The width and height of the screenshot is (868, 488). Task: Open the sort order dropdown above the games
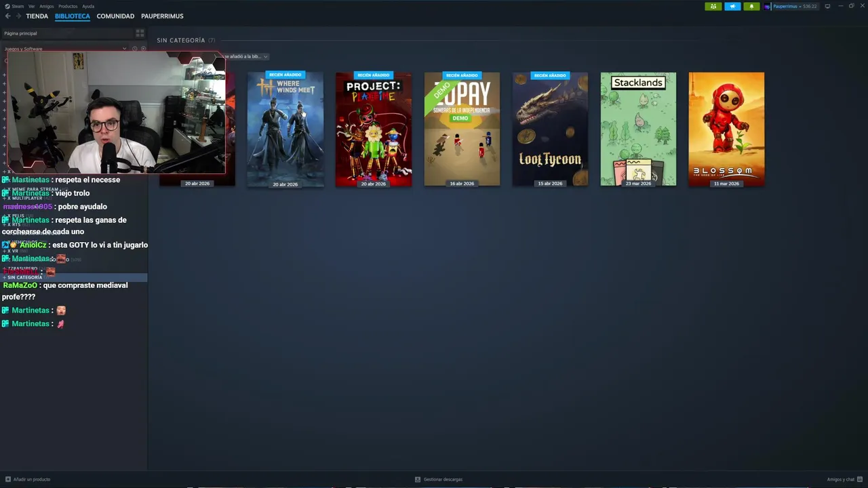coord(245,56)
